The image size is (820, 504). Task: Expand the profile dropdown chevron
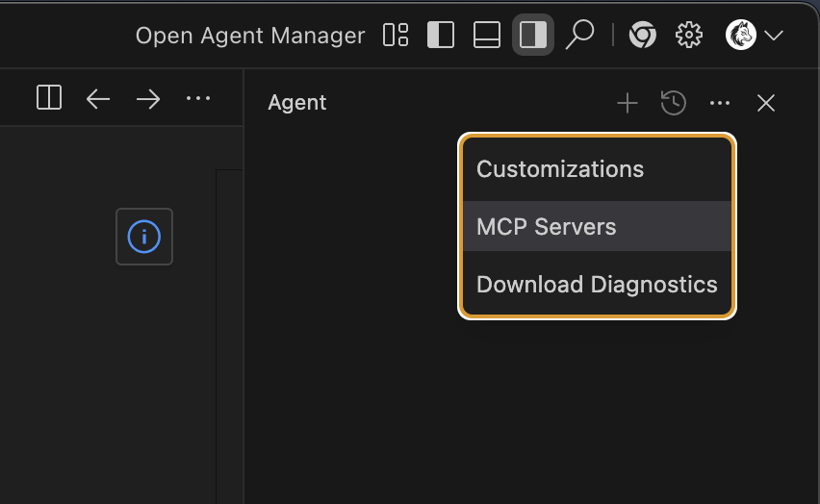(x=773, y=37)
